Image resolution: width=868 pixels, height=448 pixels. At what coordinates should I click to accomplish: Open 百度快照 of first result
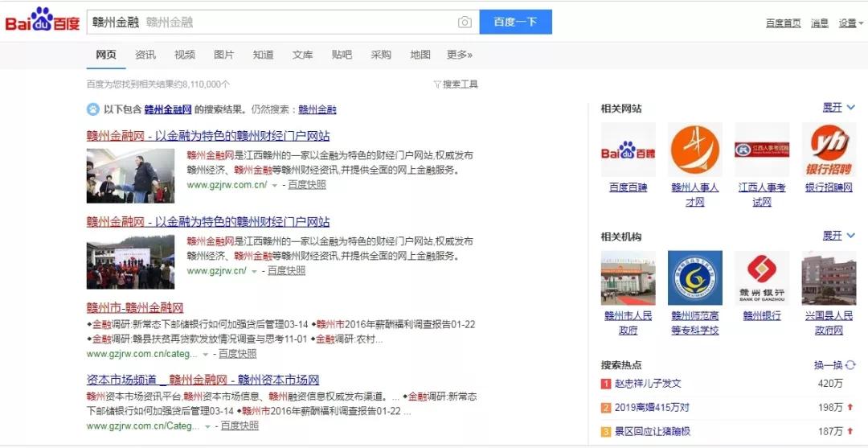307,184
